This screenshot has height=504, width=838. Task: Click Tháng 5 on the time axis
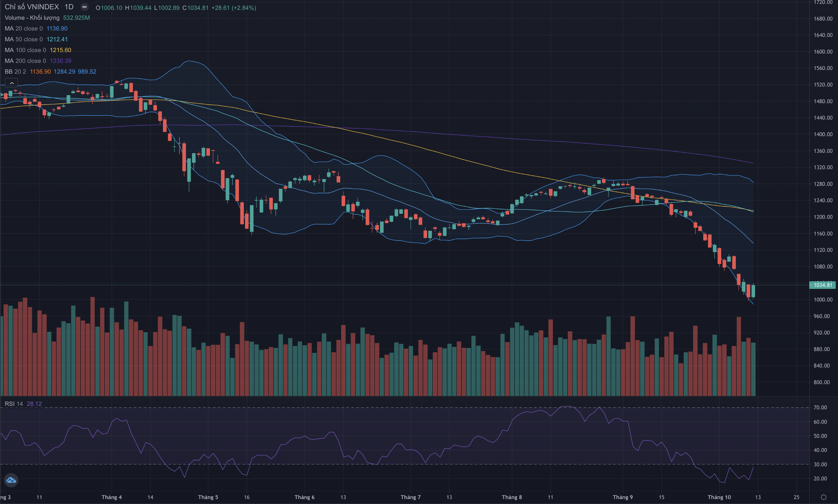[x=208, y=497]
